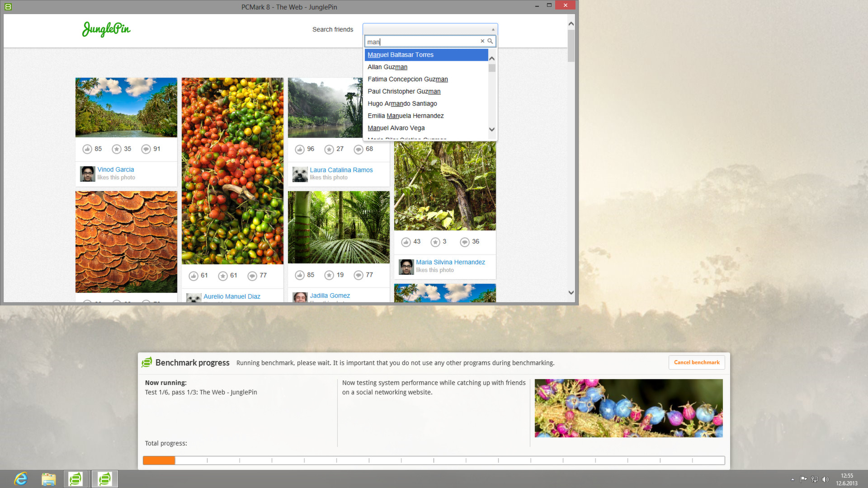The width and height of the screenshot is (868, 488).
Task: Click the like icon under the Maria Silvina Hernandez photo
Action: tap(406, 242)
